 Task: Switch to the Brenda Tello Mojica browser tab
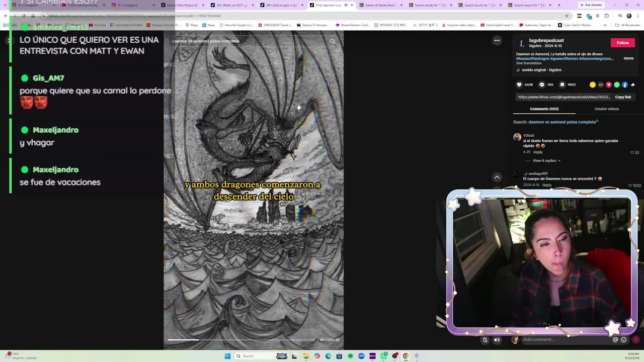[x=183, y=5]
